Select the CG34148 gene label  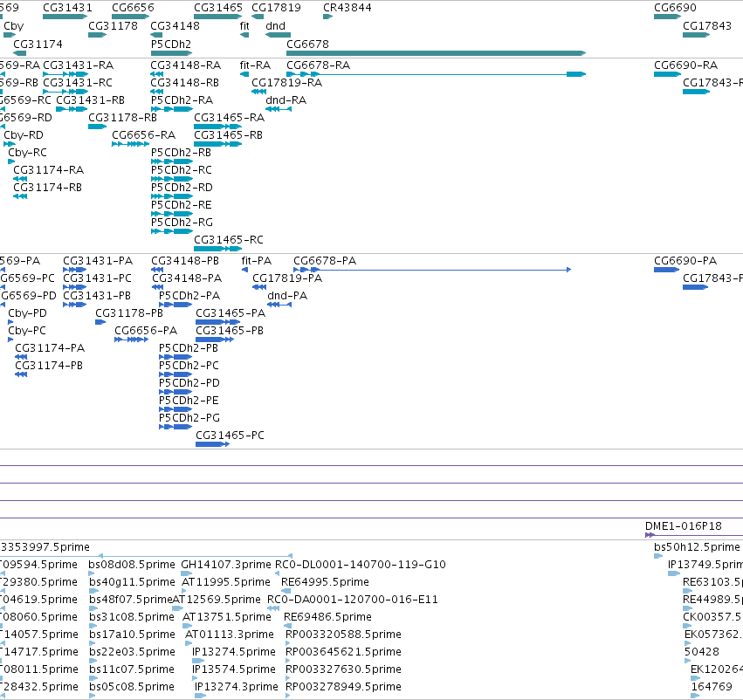[175, 25]
